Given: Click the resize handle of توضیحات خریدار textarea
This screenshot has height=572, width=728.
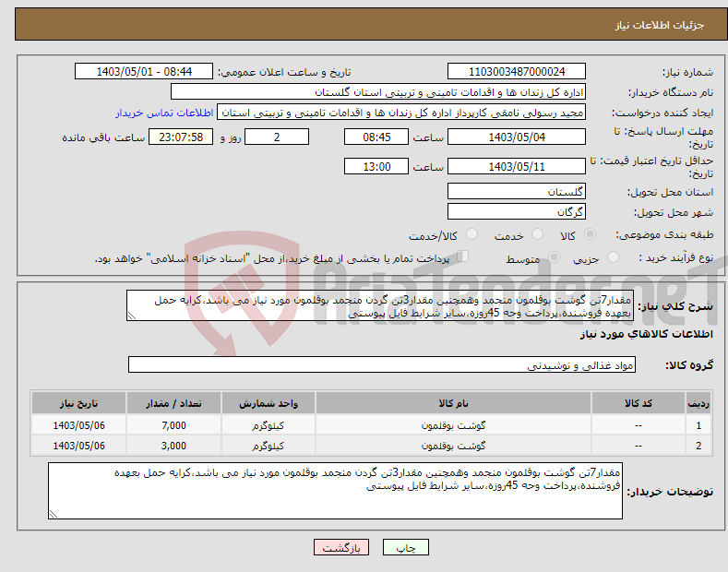Looking at the screenshot, I should 54,514.
